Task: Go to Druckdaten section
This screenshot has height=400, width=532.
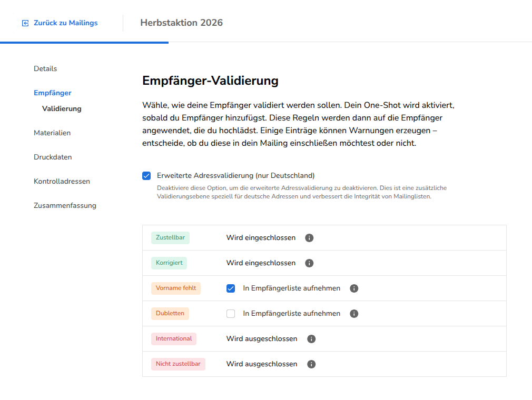Action: [53, 157]
